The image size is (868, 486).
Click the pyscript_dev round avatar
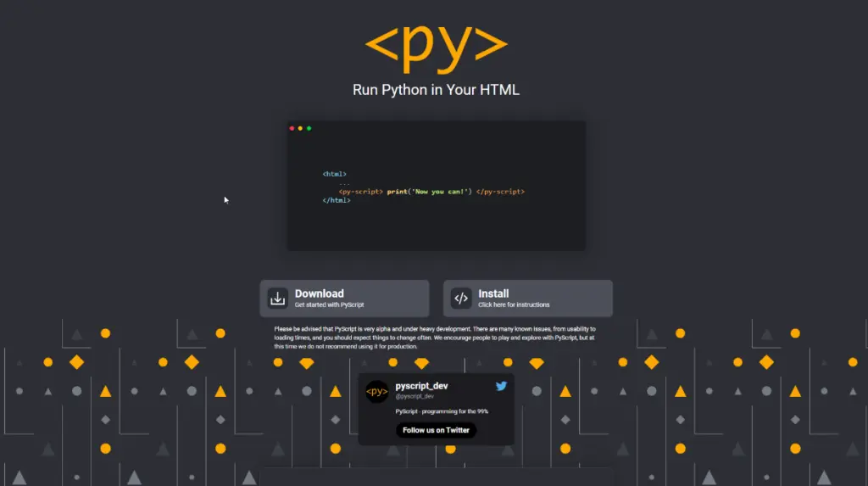pyautogui.click(x=377, y=392)
